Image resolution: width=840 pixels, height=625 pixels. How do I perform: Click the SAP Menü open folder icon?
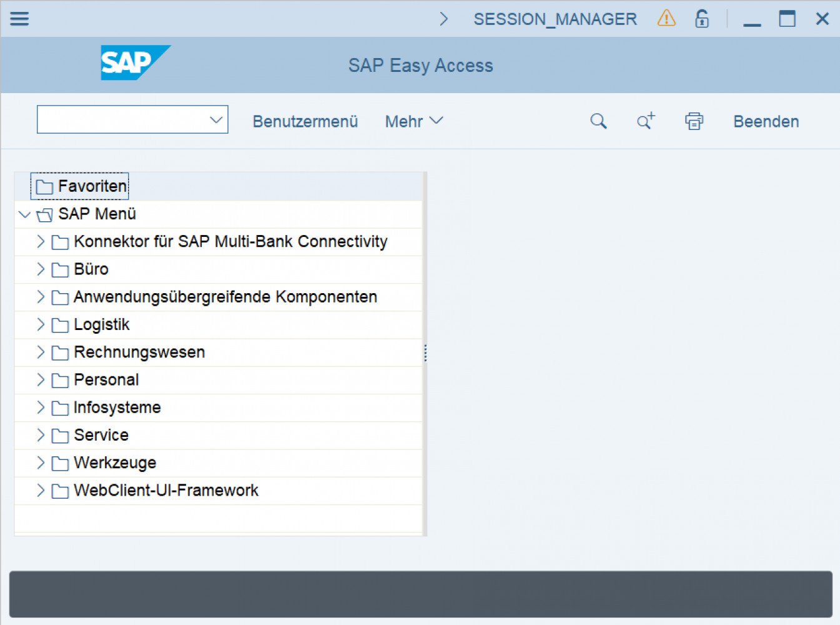tap(44, 215)
